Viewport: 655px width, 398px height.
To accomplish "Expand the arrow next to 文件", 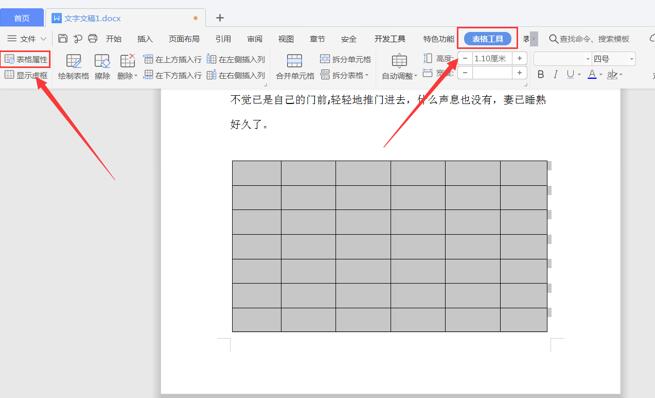I will (x=43, y=39).
